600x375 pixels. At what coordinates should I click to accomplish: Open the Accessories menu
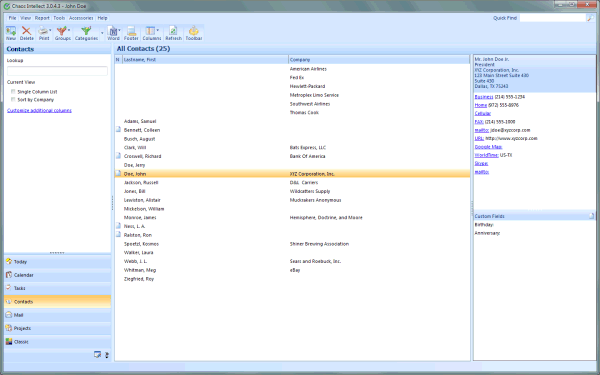click(x=81, y=18)
